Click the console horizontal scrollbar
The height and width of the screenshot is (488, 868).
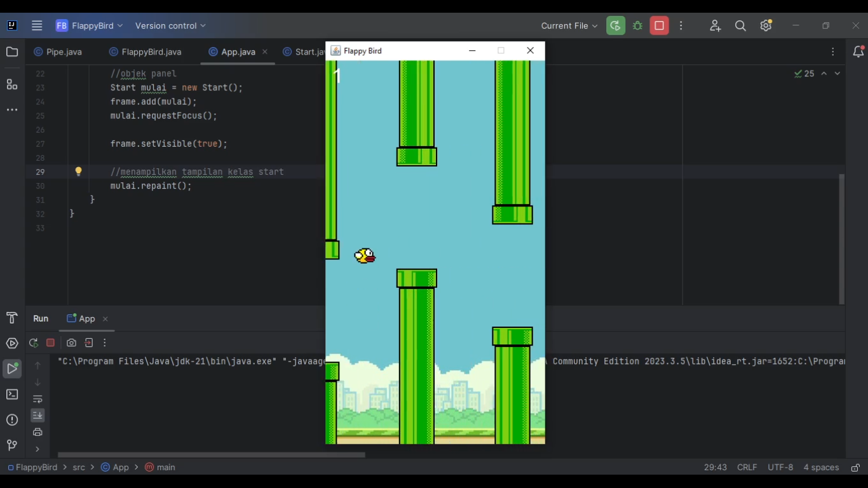click(212, 455)
